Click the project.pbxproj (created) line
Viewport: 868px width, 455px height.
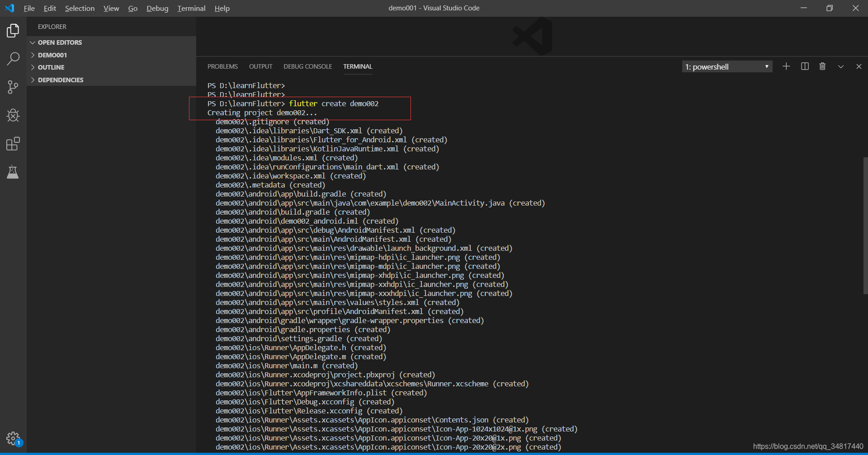tap(325, 375)
